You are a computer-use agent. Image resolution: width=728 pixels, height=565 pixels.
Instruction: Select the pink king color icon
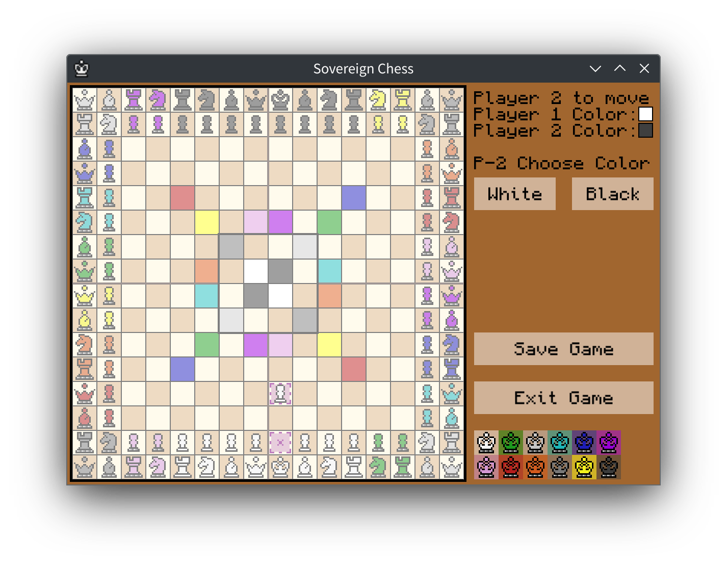tap(485, 467)
